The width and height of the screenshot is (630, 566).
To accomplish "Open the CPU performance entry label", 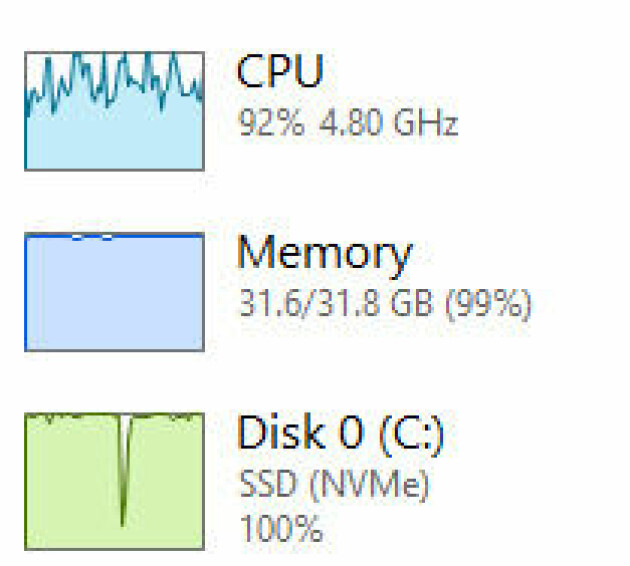I will point(280,71).
